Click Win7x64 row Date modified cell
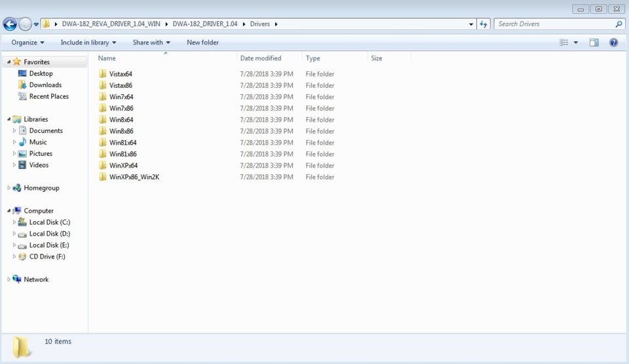The image size is (629, 364). (x=267, y=97)
